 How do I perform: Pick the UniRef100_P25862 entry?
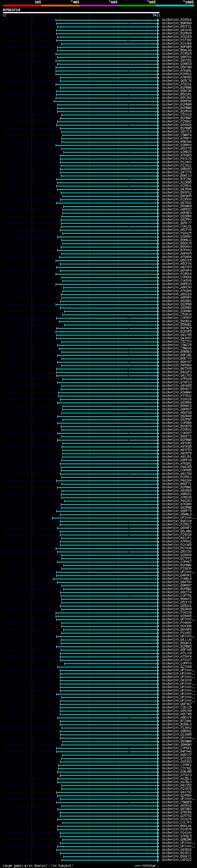(x=177, y=121)
